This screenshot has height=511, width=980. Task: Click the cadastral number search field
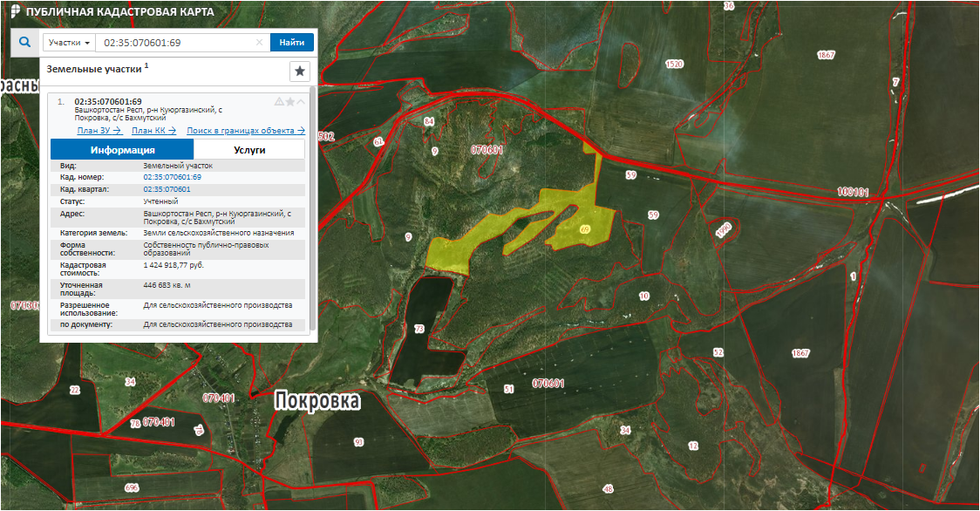click(x=174, y=43)
